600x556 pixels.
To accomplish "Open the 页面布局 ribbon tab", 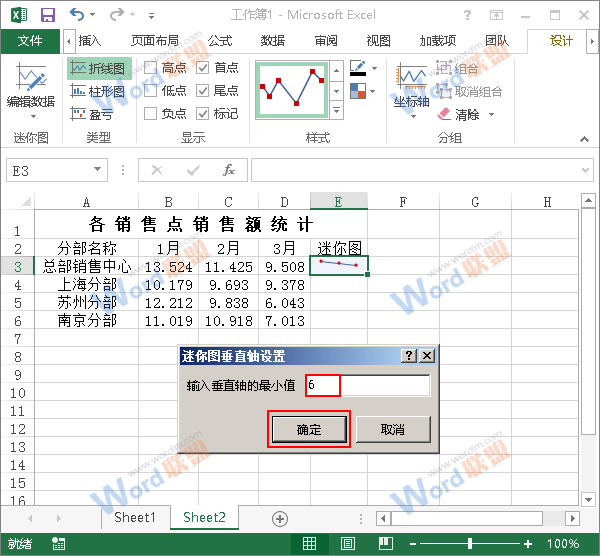I will (x=155, y=41).
